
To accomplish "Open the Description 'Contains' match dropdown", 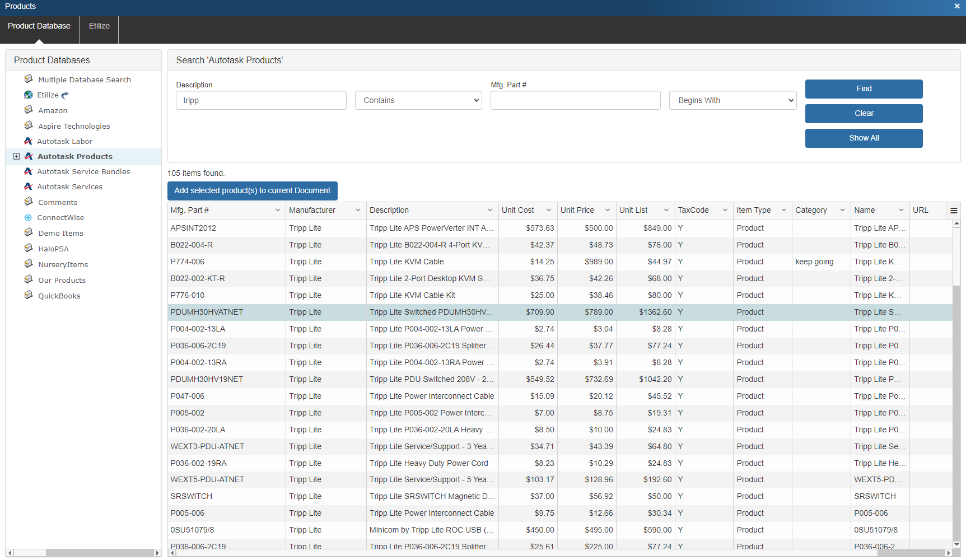I will (x=418, y=101).
